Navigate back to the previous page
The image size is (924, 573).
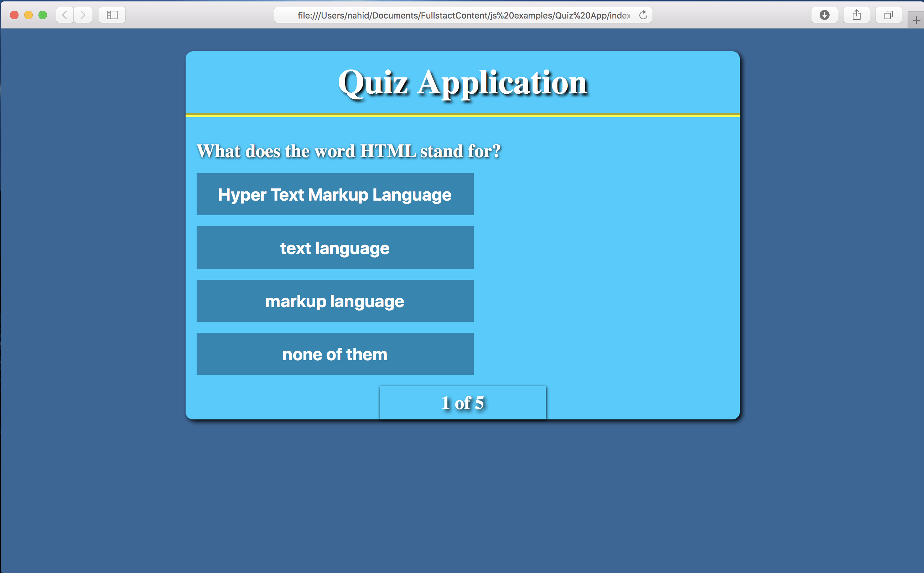tap(64, 15)
